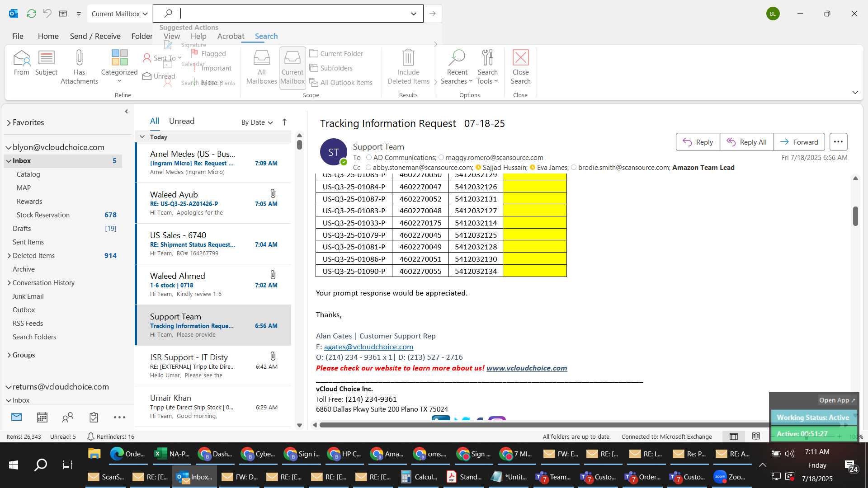Open Current Mailbox scope dropdown
Screen dimensions: 868x488
coord(119,14)
